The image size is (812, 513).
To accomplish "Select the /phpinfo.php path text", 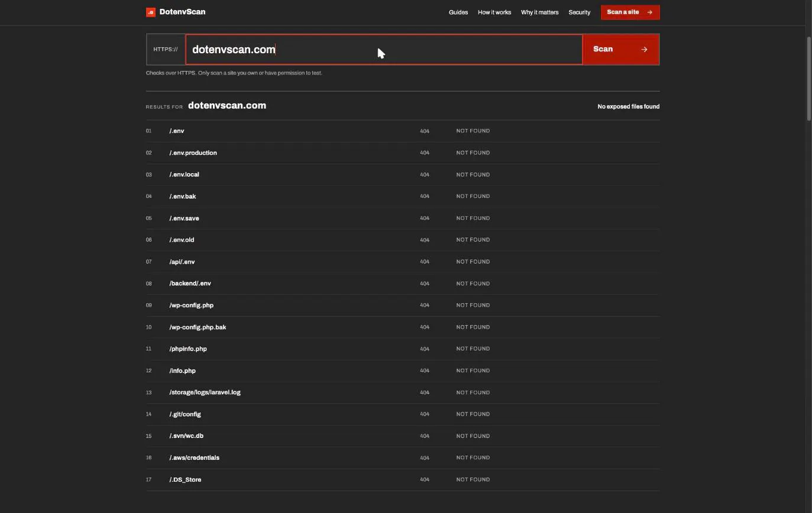I will 188,349.
